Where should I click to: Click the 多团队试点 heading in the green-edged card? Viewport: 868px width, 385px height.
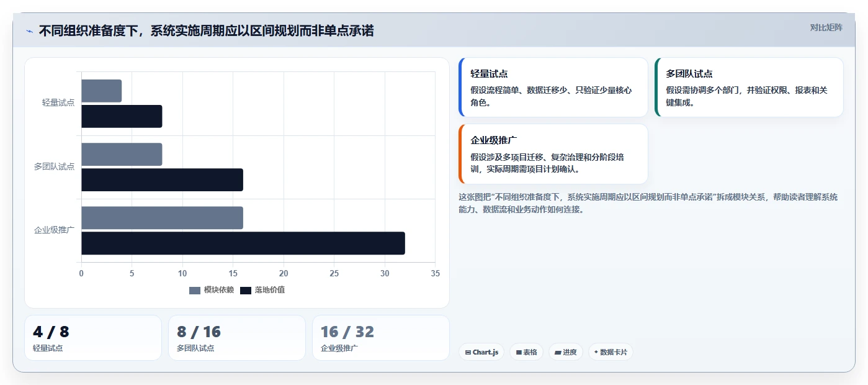coord(689,74)
